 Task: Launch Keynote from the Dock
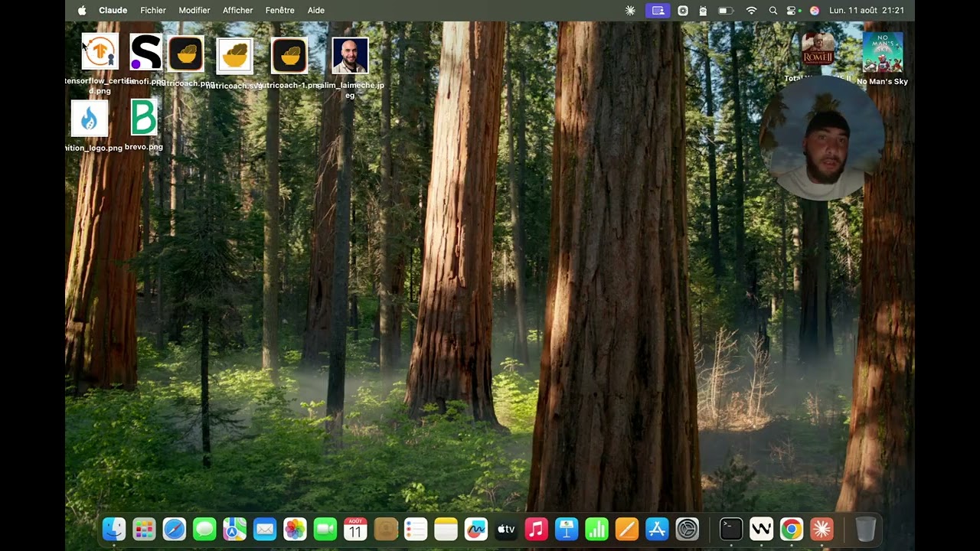[567, 529]
